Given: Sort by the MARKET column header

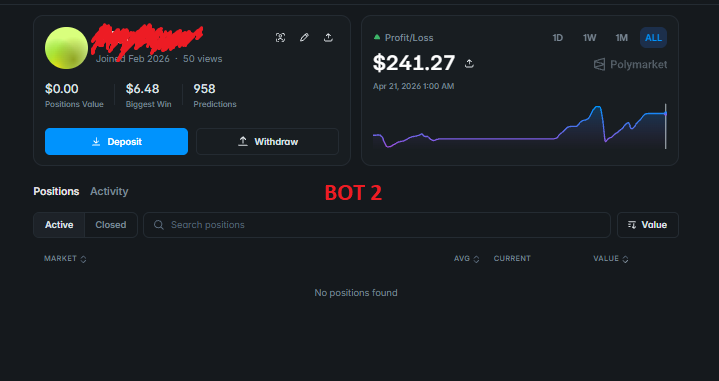Looking at the screenshot, I should tap(65, 259).
